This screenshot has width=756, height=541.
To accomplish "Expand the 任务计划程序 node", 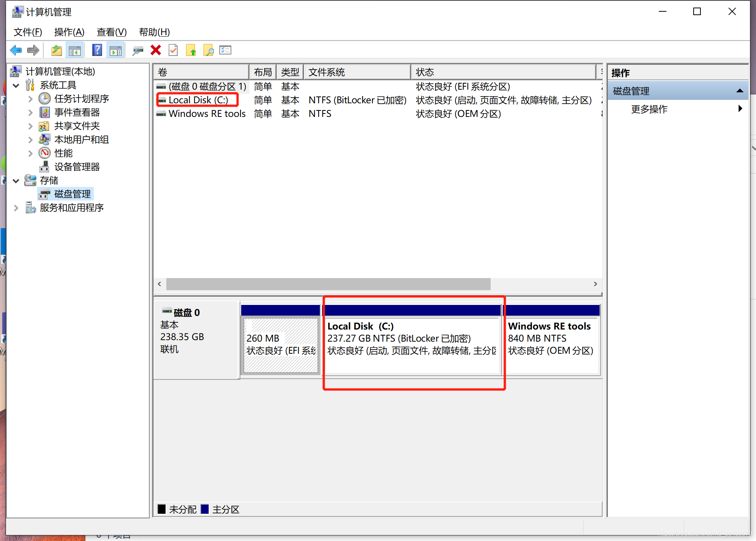I will [x=30, y=99].
